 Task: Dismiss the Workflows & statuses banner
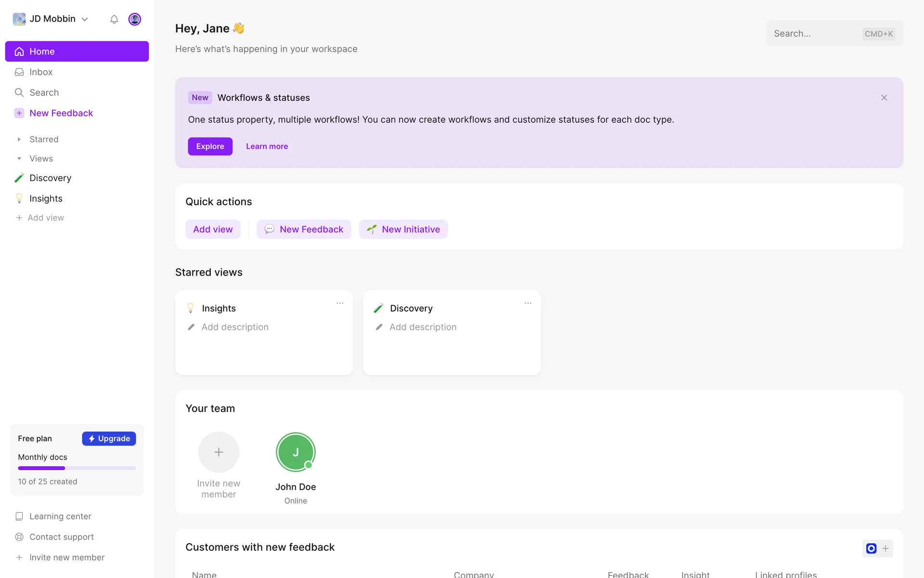884,98
